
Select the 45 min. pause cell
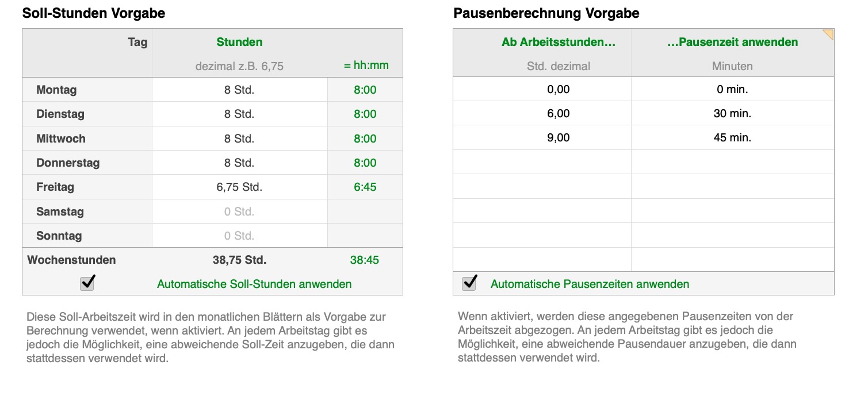tap(732, 138)
